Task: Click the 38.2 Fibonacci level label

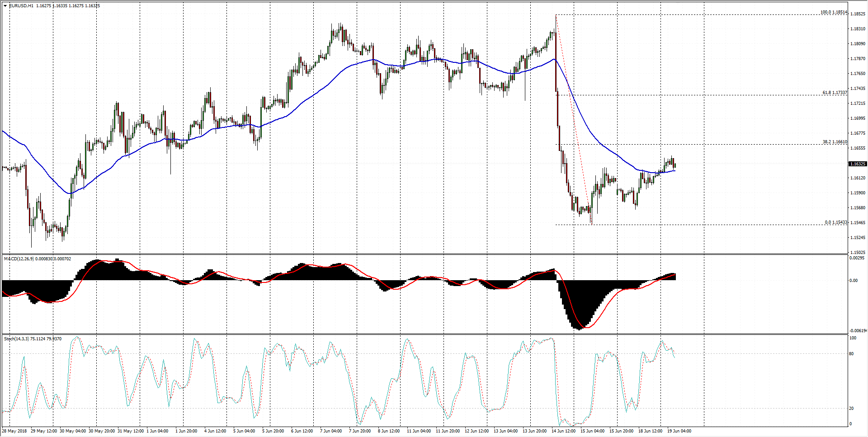Action: coord(834,142)
